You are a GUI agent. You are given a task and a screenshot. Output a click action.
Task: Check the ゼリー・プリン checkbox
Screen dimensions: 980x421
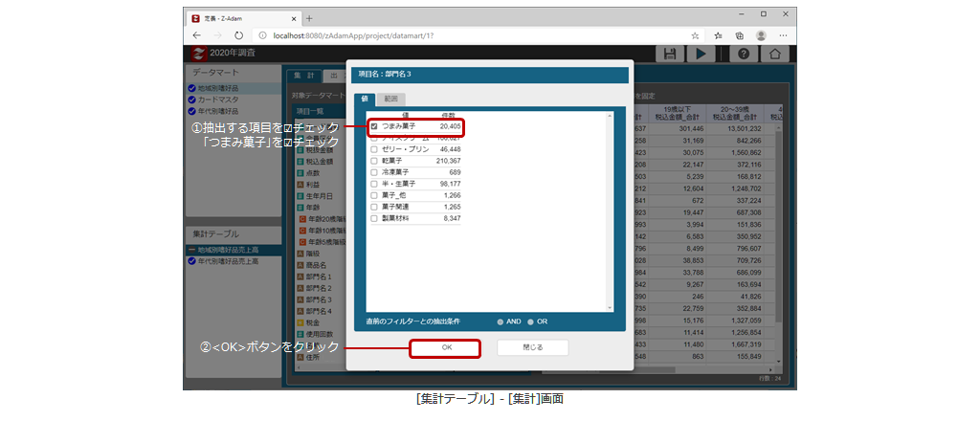[374, 149]
